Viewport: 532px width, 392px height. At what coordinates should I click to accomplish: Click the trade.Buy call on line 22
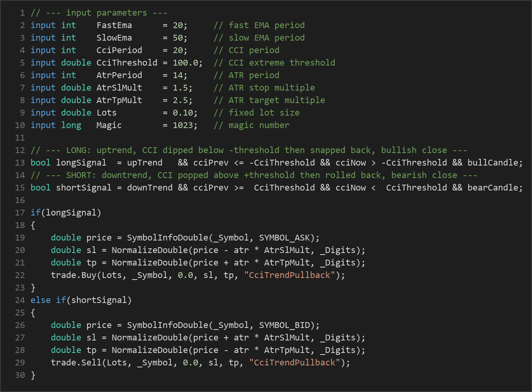(x=74, y=275)
